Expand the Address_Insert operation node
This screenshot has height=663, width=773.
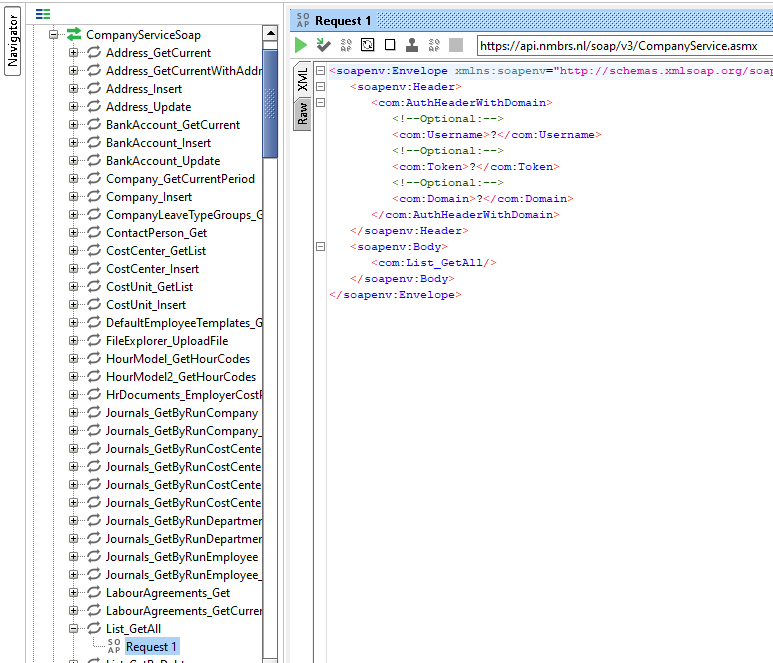click(73, 89)
